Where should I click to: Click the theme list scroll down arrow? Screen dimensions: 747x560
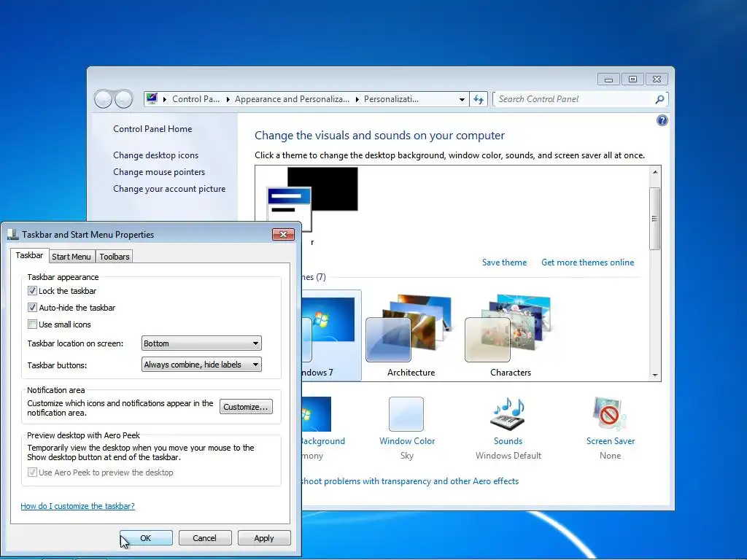[655, 376]
